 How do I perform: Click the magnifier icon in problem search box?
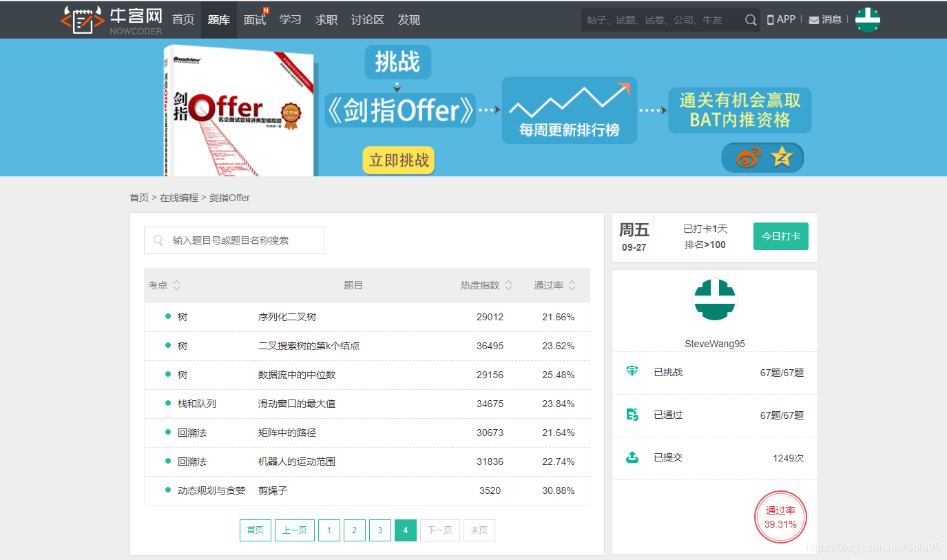(158, 240)
